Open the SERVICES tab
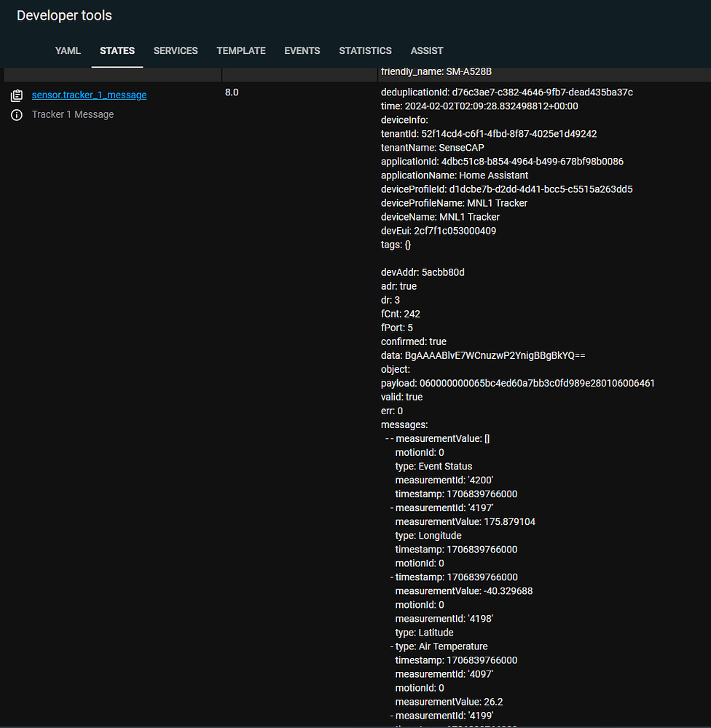The width and height of the screenshot is (711, 728). (176, 51)
